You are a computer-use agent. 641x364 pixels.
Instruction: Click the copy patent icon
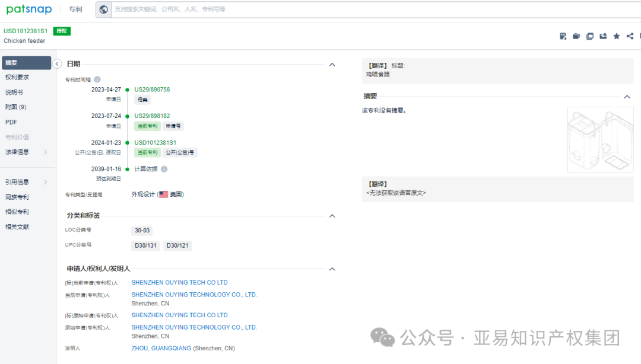pos(589,36)
